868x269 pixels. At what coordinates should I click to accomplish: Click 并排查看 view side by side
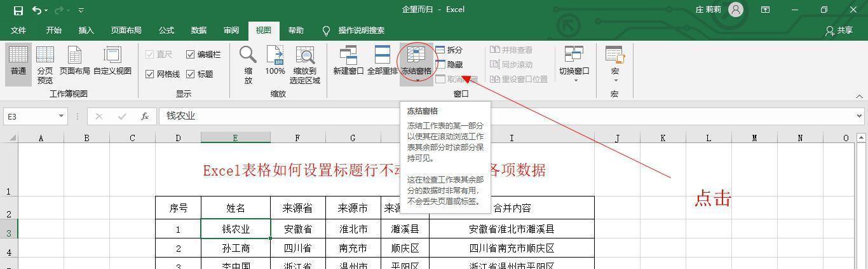(512, 50)
